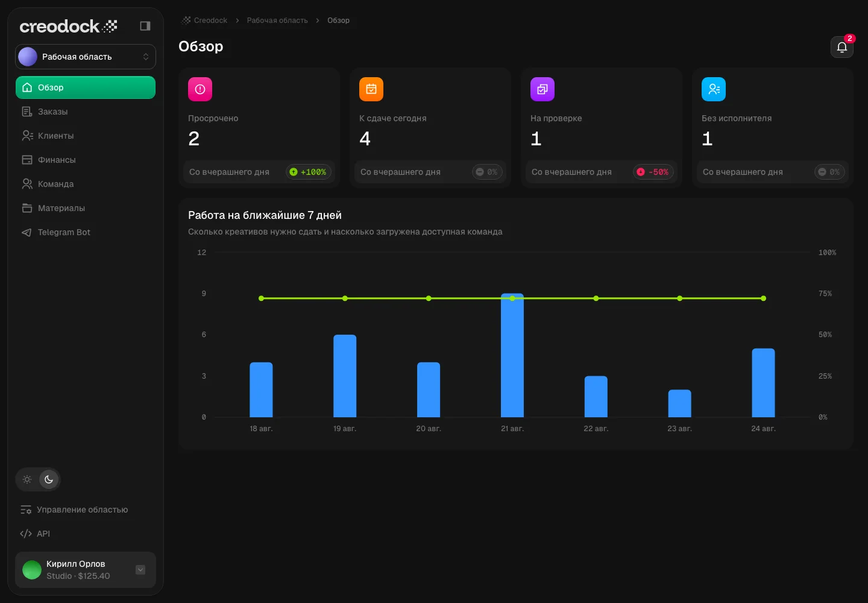Viewport: 868px width, 603px height.
Task: Click the purple review icon
Action: pos(542,89)
